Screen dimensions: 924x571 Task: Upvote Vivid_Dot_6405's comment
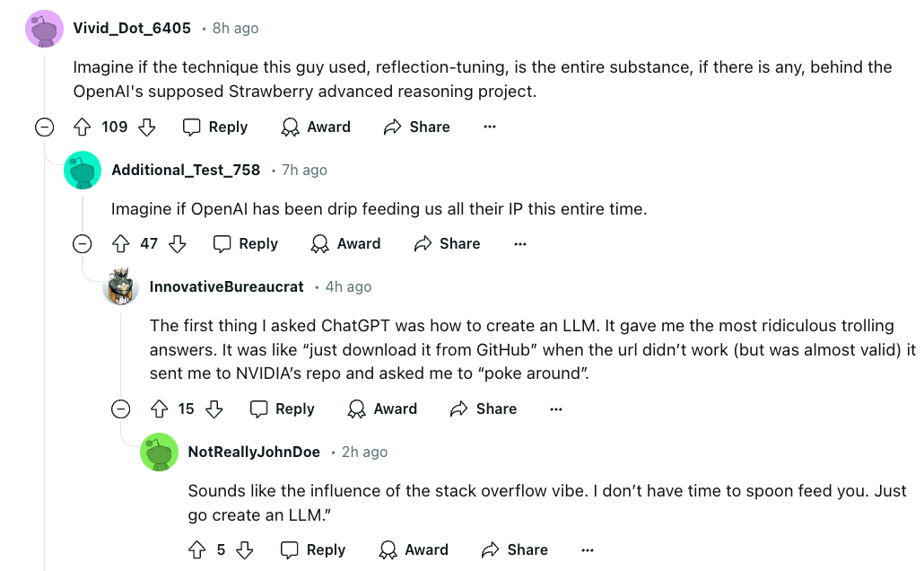[83, 127]
